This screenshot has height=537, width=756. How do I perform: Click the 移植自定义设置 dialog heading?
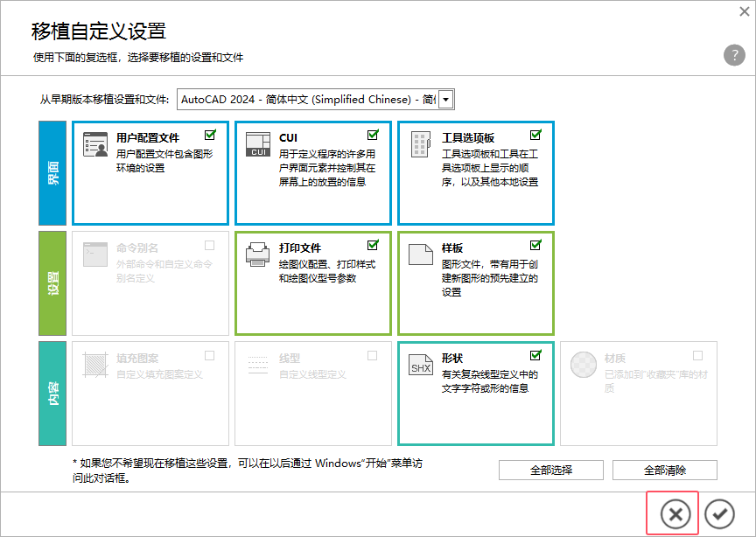coord(99,31)
